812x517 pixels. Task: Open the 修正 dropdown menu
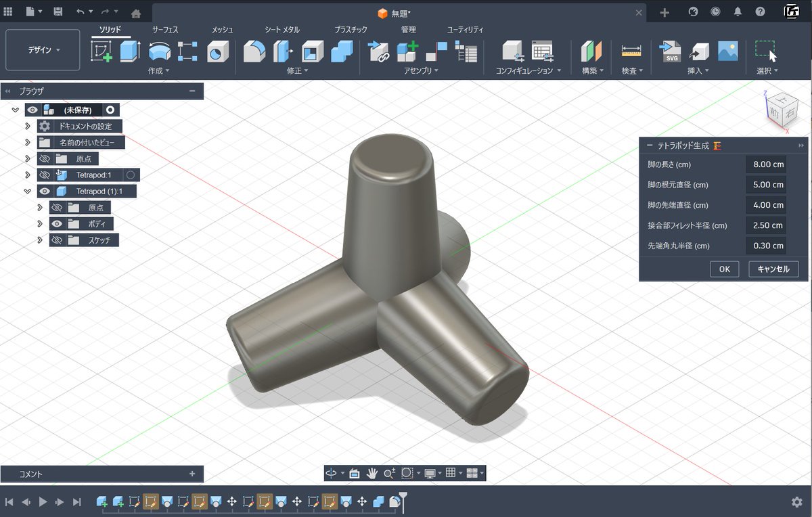[x=297, y=70]
